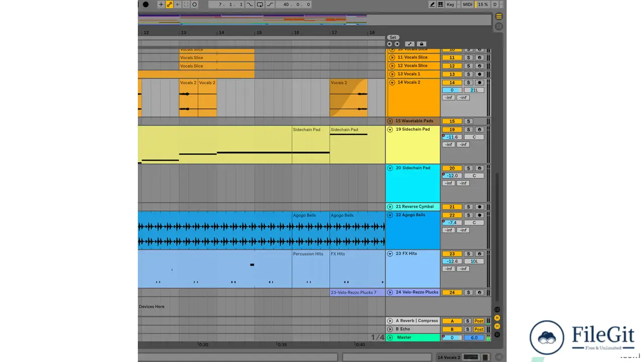Collapse track 19 Sidechain Pad
This screenshot has height=362, width=644.
point(390,129)
